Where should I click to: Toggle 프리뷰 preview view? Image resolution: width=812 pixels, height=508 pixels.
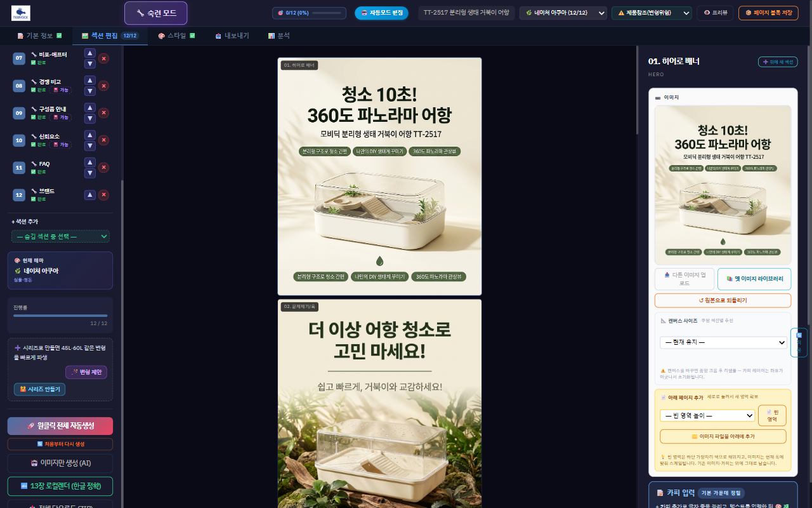(x=716, y=13)
